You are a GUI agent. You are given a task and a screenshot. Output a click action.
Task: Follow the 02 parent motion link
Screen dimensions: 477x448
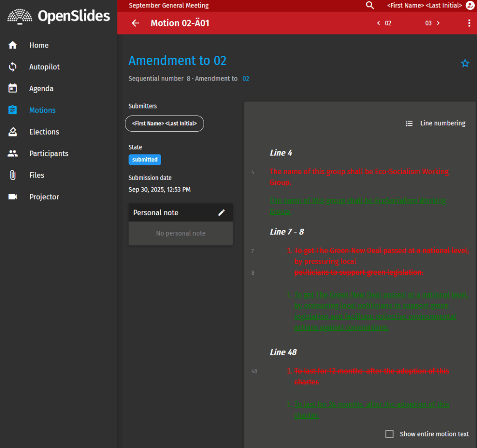245,79
